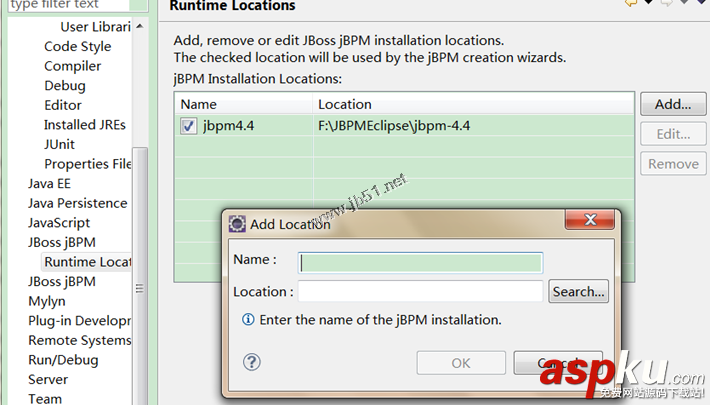
Task: Select Runtime Locations tree item
Action: pyautogui.click(x=87, y=262)
